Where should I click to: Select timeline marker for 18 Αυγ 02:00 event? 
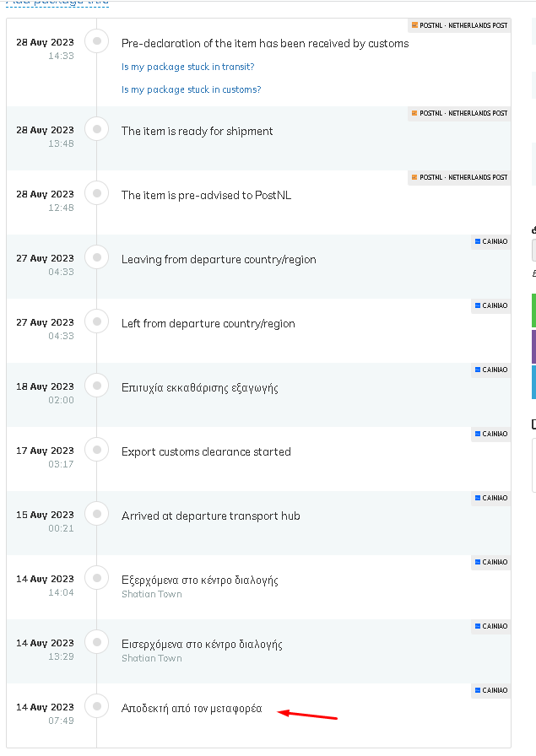tap(97, 386)
